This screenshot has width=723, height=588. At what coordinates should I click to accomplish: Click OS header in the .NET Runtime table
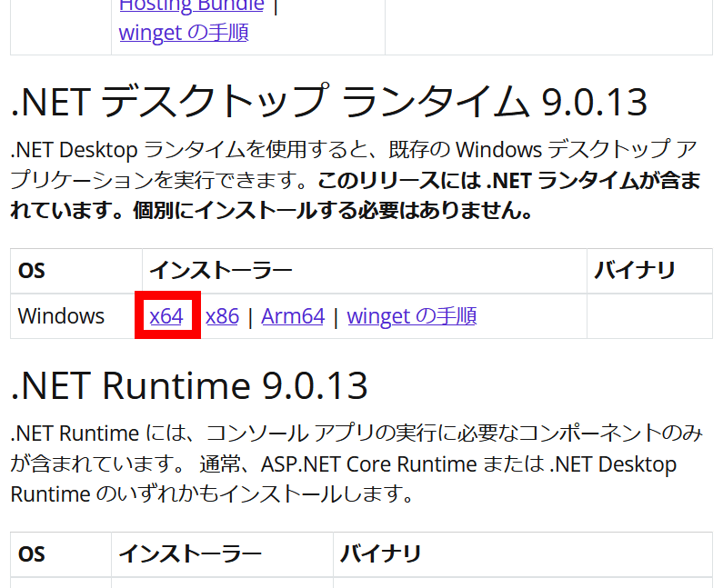(x=32, y=554)
